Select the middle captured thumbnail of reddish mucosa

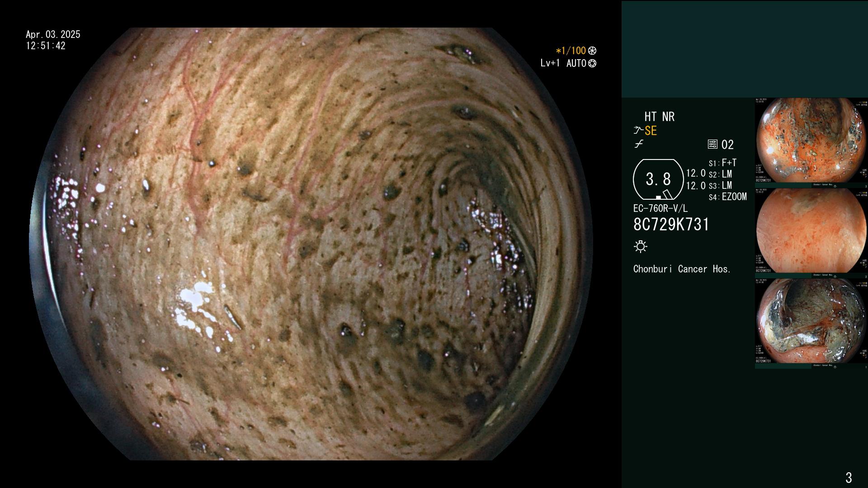tap(811, 230)
